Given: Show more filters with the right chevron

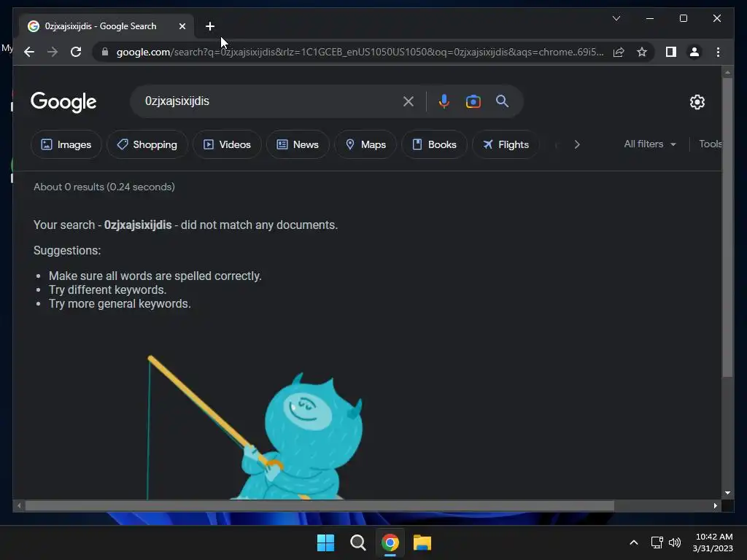Looking at the screenshot, I should (577, 144).
